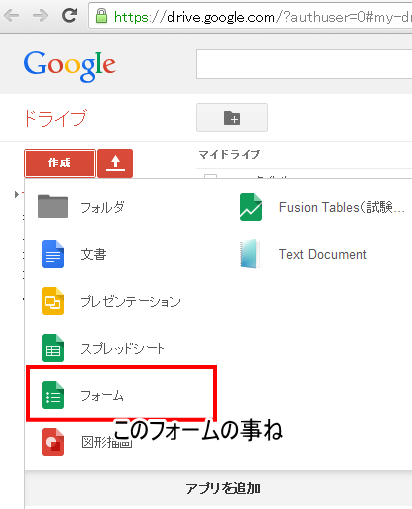Select Fusion Tables(試験... menu entry
412x509 pixels.
[x=342, y=207]
